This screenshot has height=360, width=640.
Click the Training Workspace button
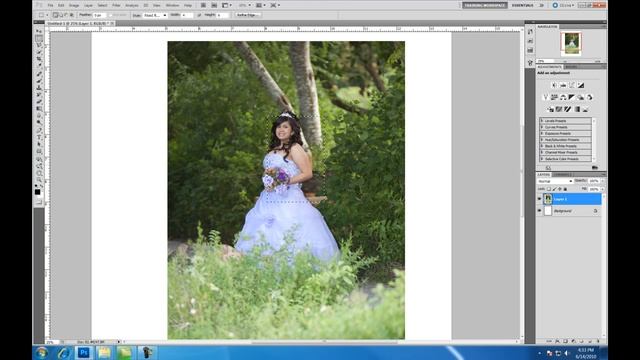point(485,5)
